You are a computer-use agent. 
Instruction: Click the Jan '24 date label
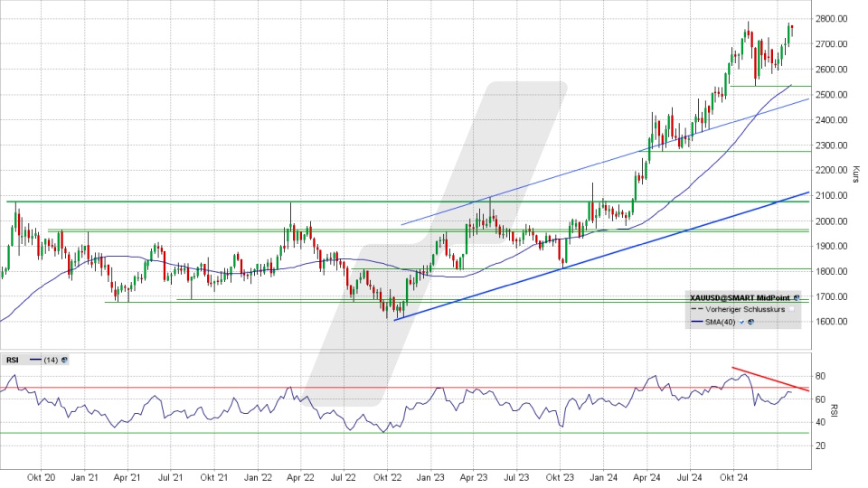pyautogui.click(x=603, y=477)
